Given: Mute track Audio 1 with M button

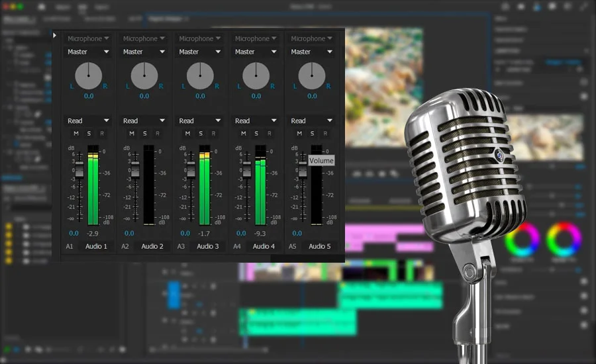Looking at the screenshot, I should (x=76, y=134).
